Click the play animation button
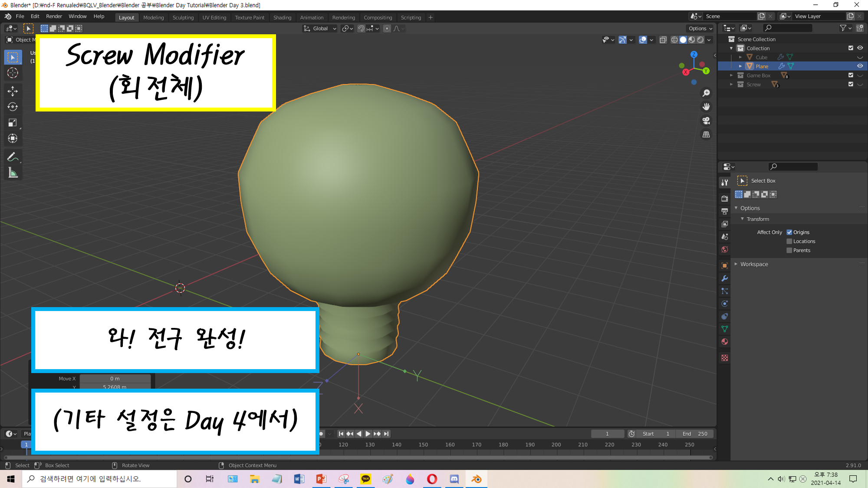Image resolution: width=868 pixels, height=488 pixels. tap(368, 434)
